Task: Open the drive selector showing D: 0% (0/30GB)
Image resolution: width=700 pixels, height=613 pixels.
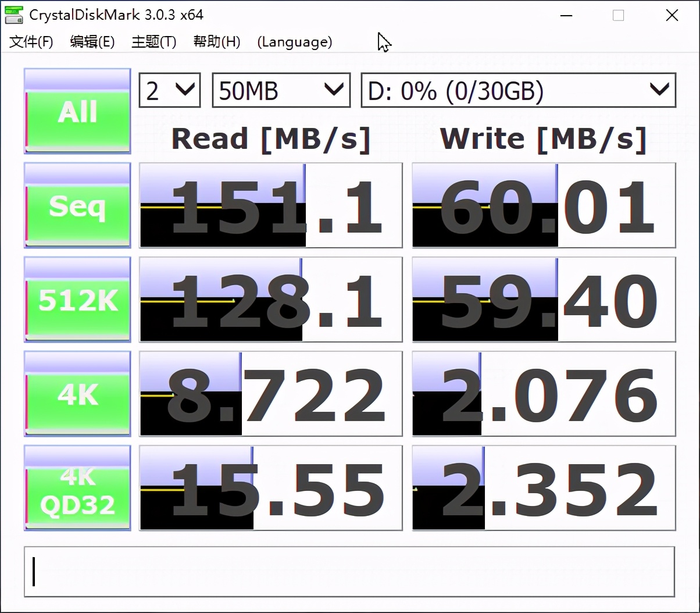Action: click(519, 90)
